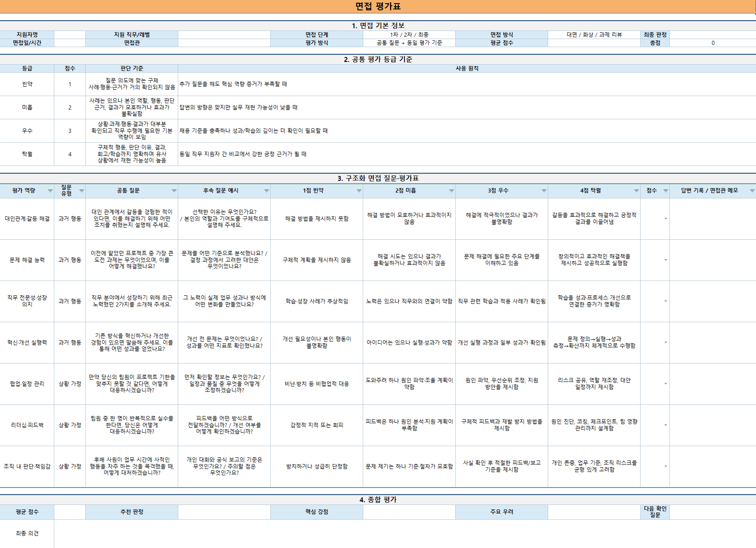The width and height of the screenshot is (756, 548).
Task: Open score dropdown for 대인관계·갈등 해결 row
Action: [665, 219]
